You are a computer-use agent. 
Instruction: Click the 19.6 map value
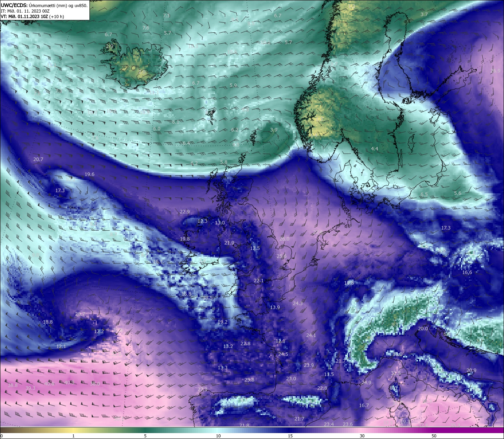pyautogui.click(x=89, y=174)
